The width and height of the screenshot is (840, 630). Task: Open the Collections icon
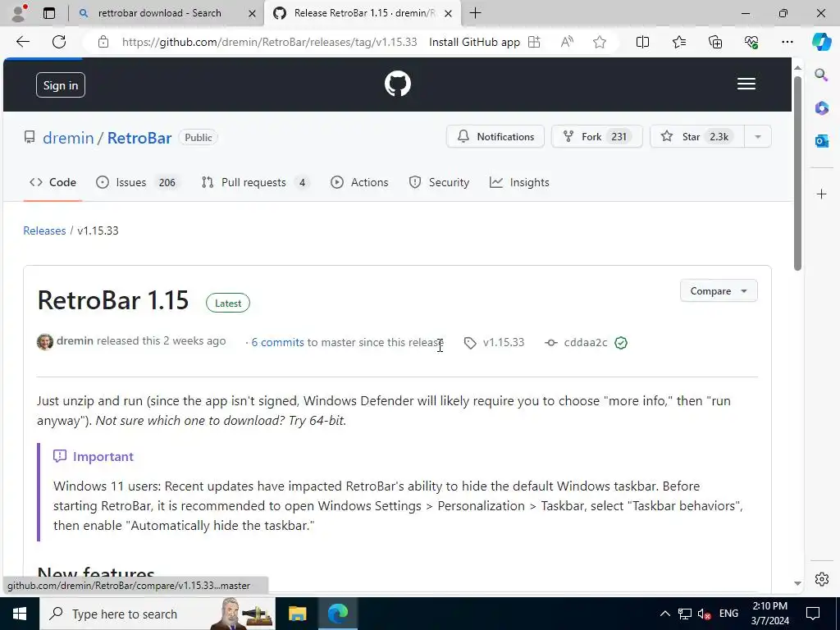(715, 42)
